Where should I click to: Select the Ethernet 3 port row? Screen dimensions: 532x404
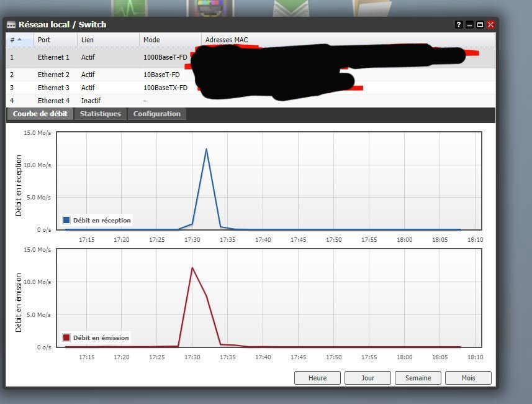click(53, 88)
